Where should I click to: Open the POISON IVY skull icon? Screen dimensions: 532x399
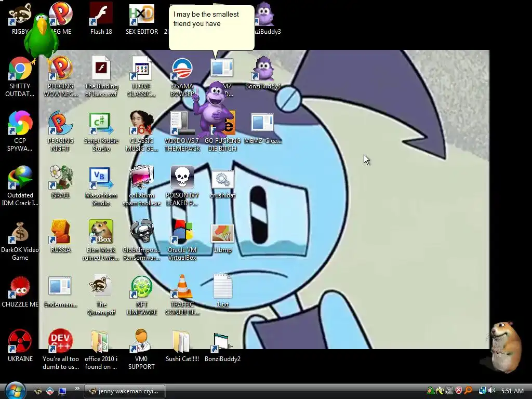[182, 186]
